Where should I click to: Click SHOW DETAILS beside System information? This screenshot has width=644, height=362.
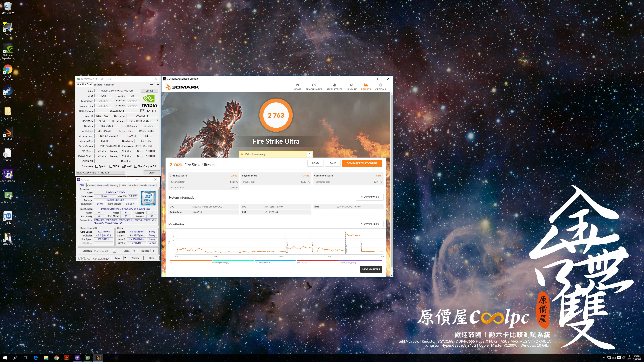pos(370,197)
